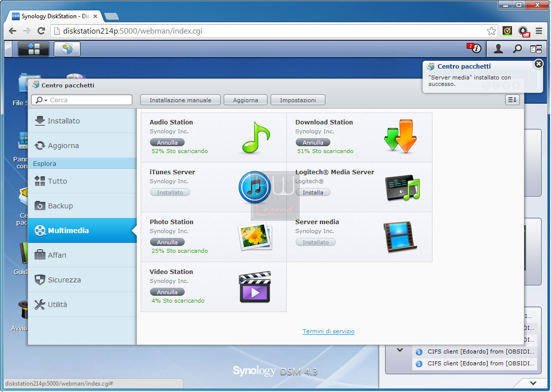This screenshot has height=392, width=551.
Task: Click the Audio Station title
Action: tap(171, 122)
